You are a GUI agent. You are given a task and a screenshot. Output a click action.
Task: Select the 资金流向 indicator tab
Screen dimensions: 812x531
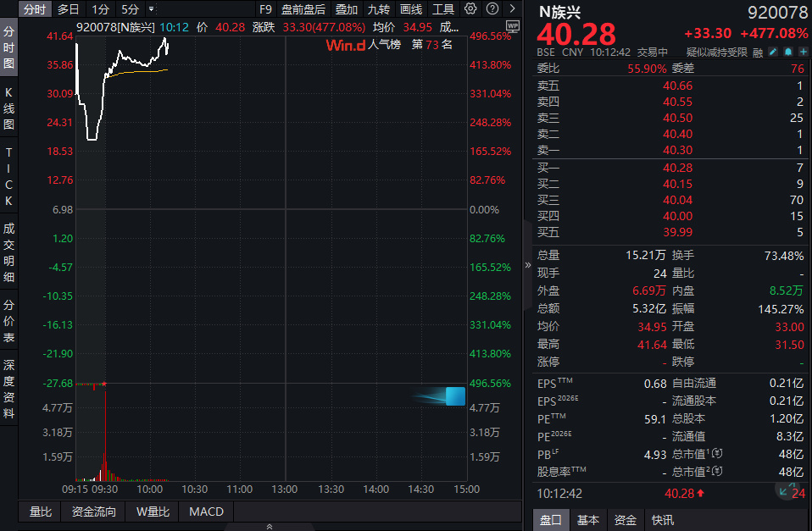click(94, 512)
